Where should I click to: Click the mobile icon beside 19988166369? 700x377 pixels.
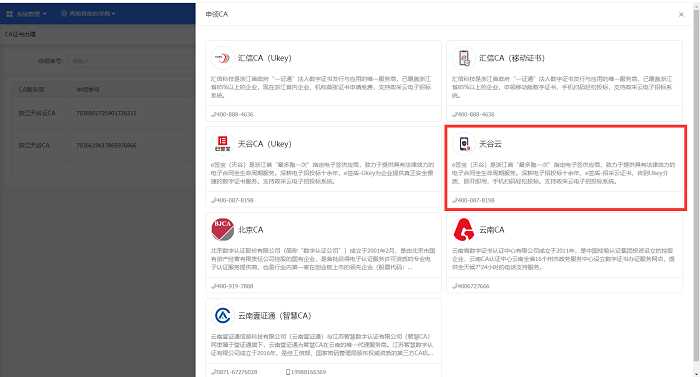click(x=288, y=372)
